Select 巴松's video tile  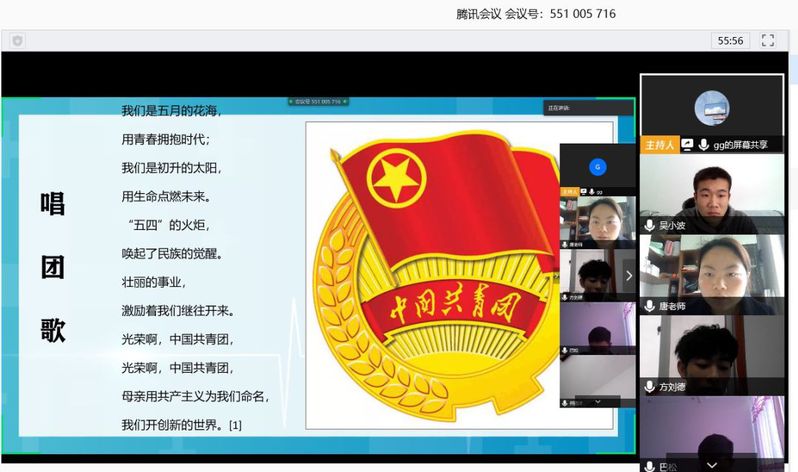click(x=711, y=434)
